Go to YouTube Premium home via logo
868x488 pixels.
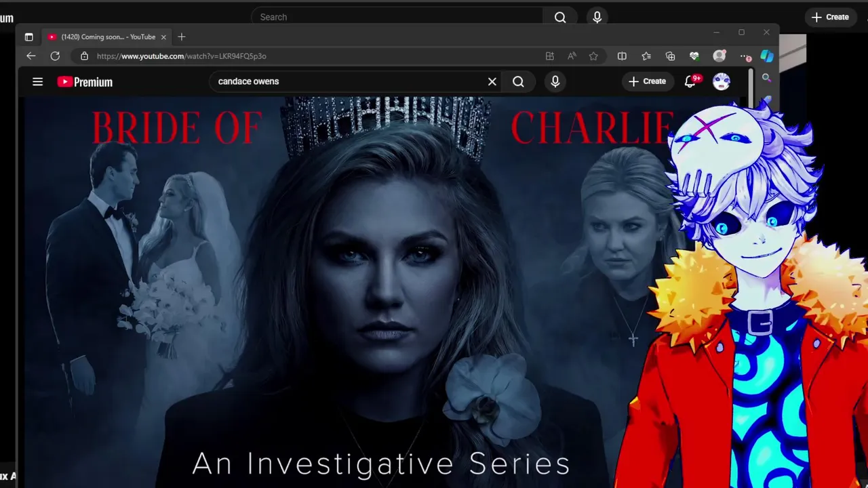point(85,82)
